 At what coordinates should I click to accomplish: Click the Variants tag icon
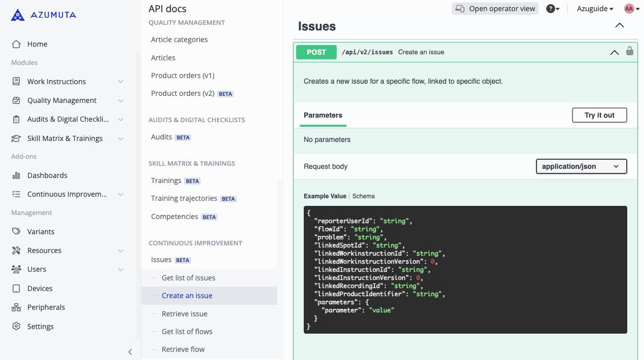click(16, 232)
